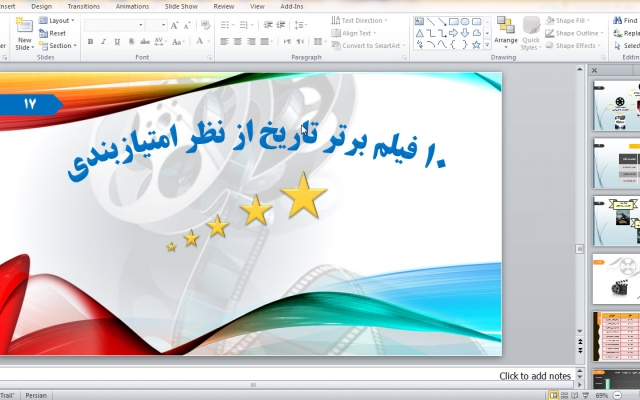Center text in Paragraph group
The height and width of the screenshot is (400, 640).
[x=238, y=42]
